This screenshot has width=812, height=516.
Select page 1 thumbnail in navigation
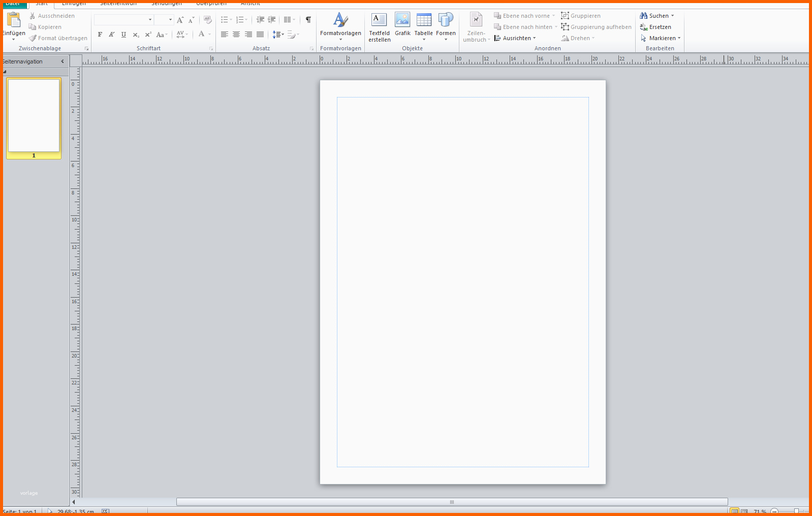[34, 118]
